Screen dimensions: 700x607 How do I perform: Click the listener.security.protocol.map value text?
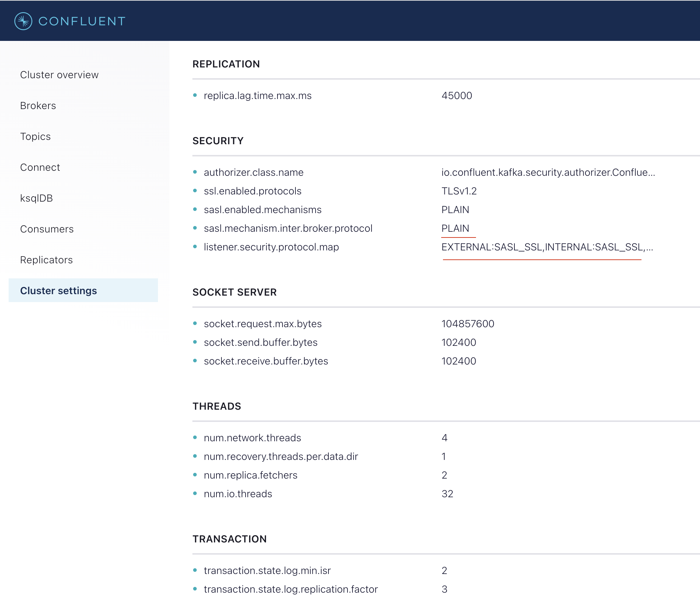point(547,247)
